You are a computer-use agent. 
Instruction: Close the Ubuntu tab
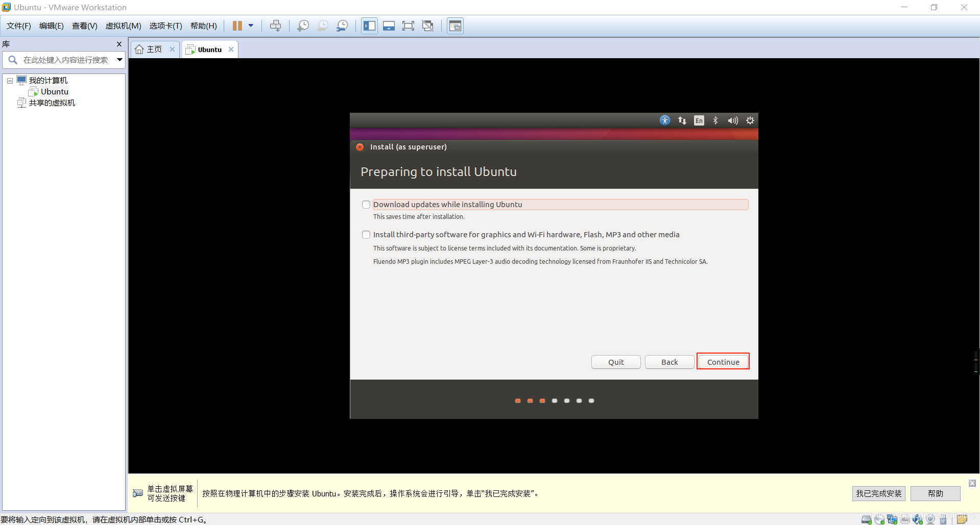pyautogui.click(x=231, y=49)
